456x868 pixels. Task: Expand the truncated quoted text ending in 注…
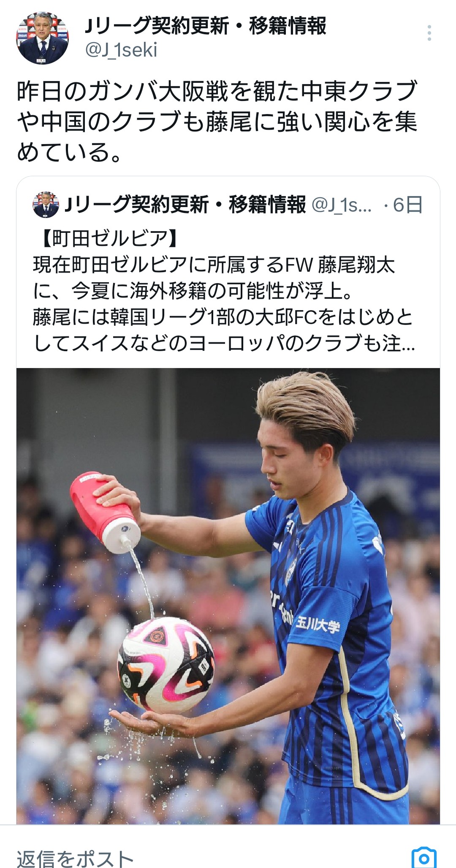[224, 344]
